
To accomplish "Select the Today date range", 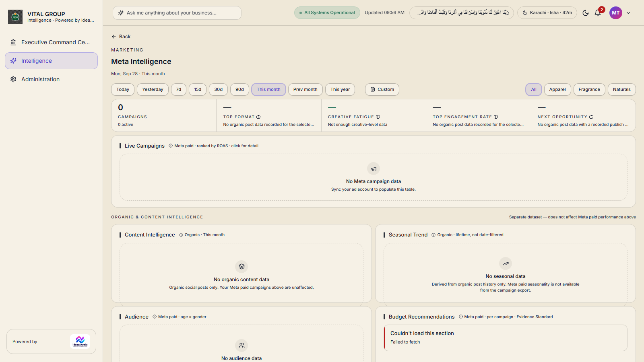I will (x=123, y=89).
